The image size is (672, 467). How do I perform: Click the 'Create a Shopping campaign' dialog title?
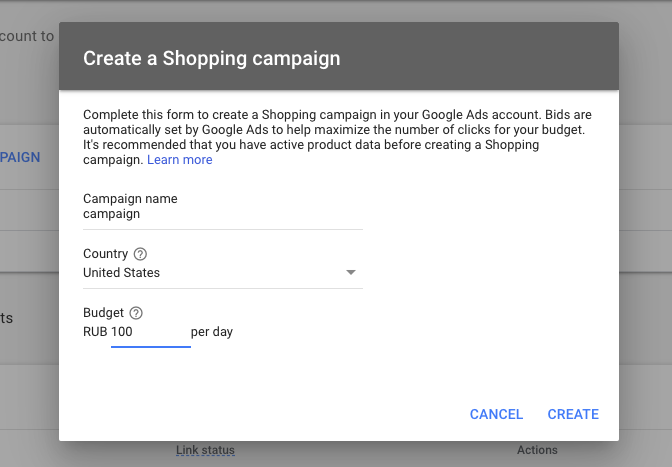pos(212,58)
